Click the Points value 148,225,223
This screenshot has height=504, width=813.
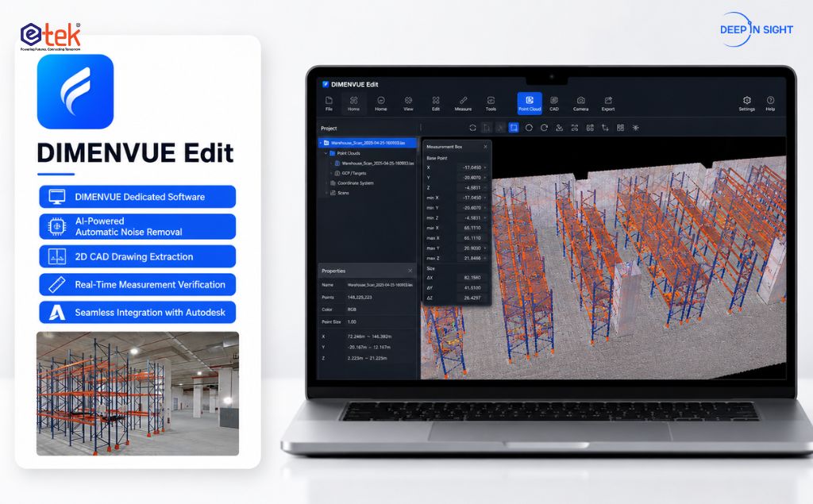pyautogui.click(x=360, y=298)
